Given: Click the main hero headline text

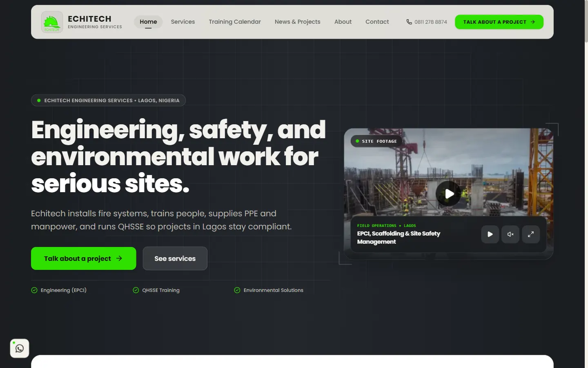Looking at the screenshot, I should [178, 157].
